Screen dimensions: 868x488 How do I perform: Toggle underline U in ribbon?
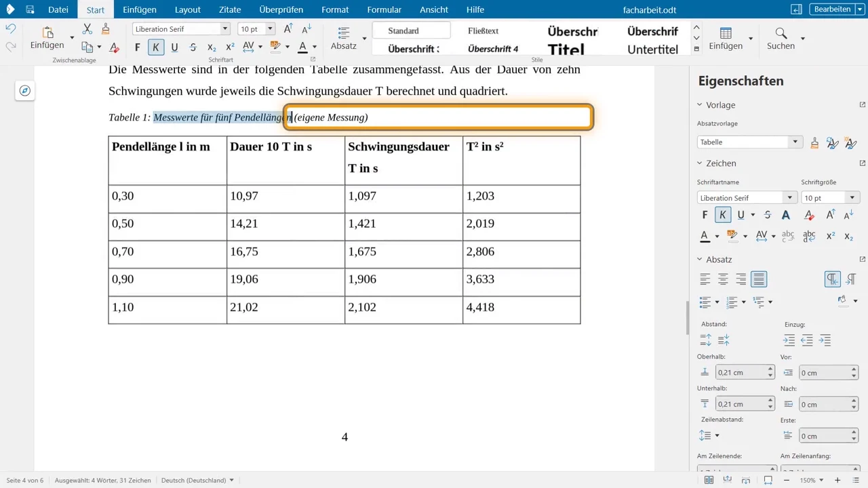point(174,47)
